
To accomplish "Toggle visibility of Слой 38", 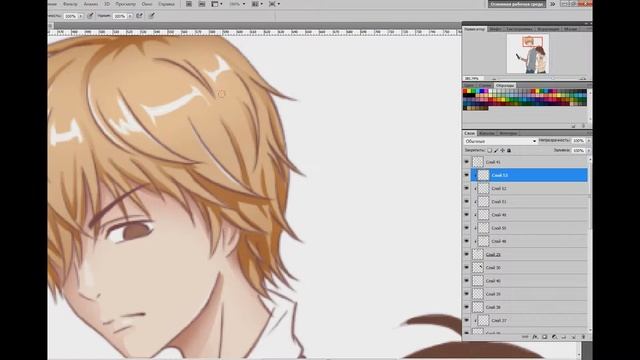I will [467, 307].
